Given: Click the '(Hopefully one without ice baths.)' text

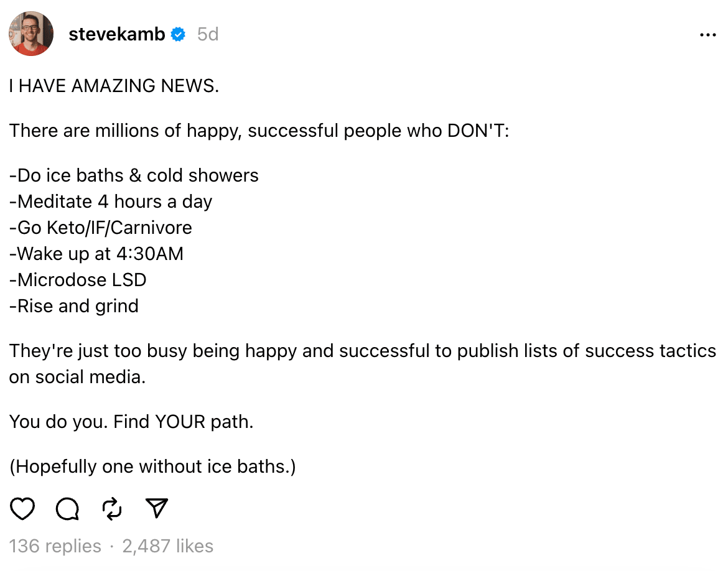Looking at the screenshot, I should (x=152, y=466).
